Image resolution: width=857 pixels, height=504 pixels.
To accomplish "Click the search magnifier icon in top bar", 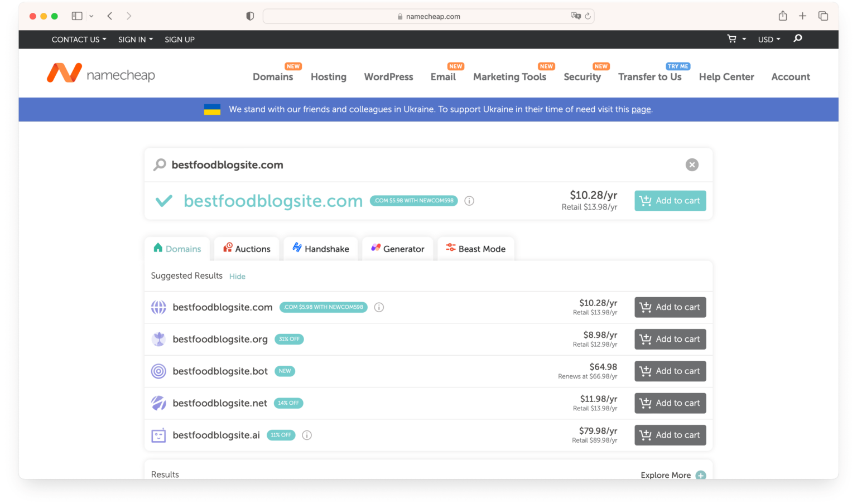I will click(x=798, y=38).
